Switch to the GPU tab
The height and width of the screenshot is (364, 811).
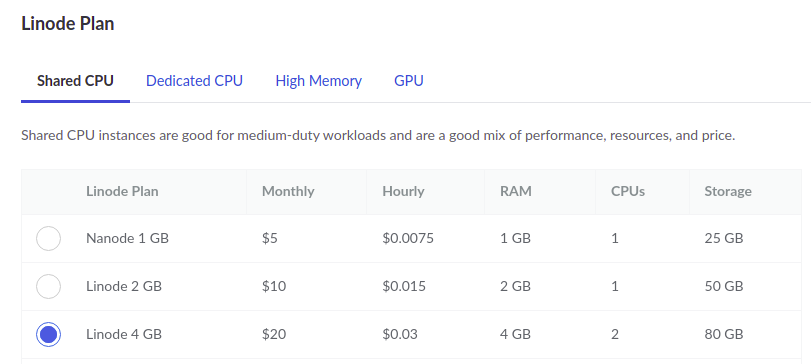pyautogui.click(x=409, y=81)
